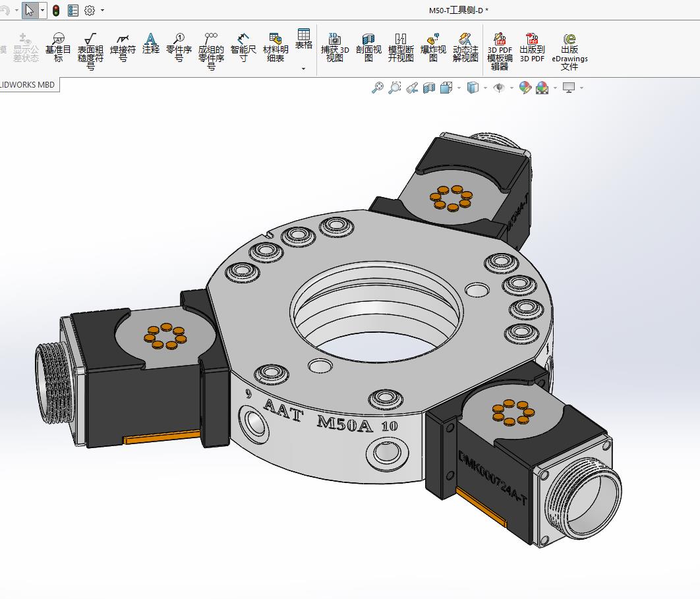The image size is (700, 599).
Task: Expand the Options gear dropdown arrow
Action: pos(102,11)
